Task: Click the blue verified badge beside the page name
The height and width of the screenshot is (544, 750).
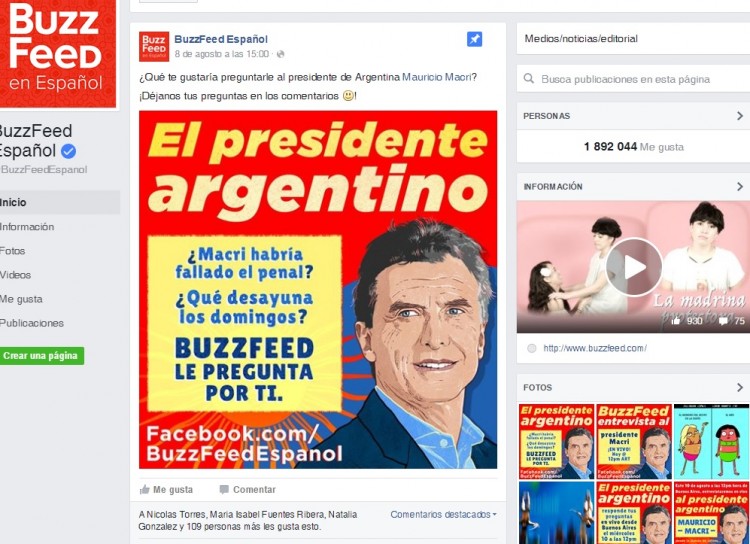Action: pyautogui.click(x=69, y=151)
